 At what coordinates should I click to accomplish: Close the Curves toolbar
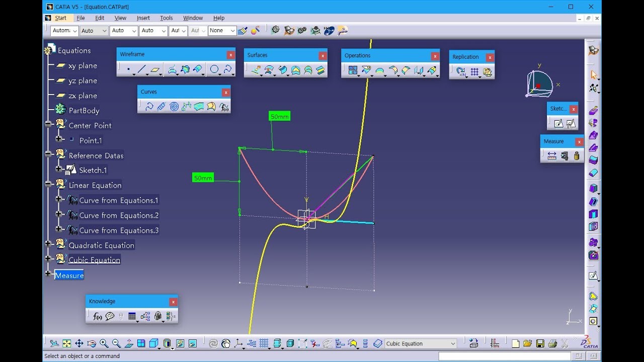click(x=226, y=93)
